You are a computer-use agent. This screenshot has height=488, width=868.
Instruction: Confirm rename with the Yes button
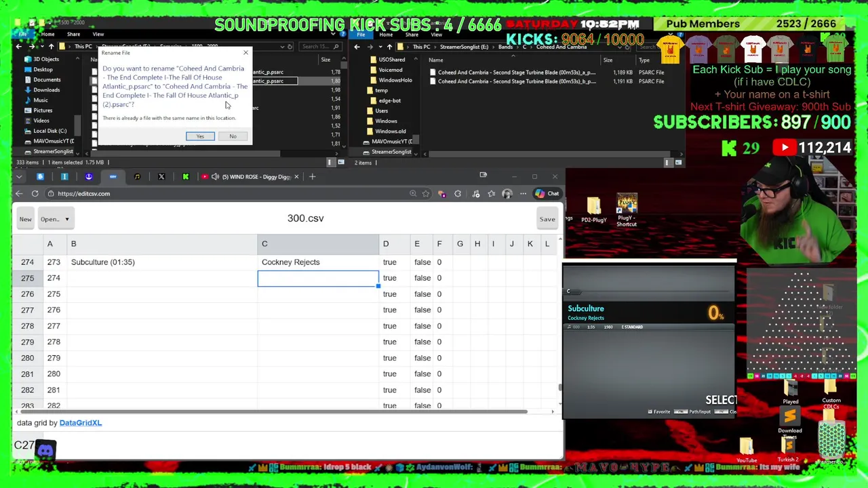click(x=200, y=136)
